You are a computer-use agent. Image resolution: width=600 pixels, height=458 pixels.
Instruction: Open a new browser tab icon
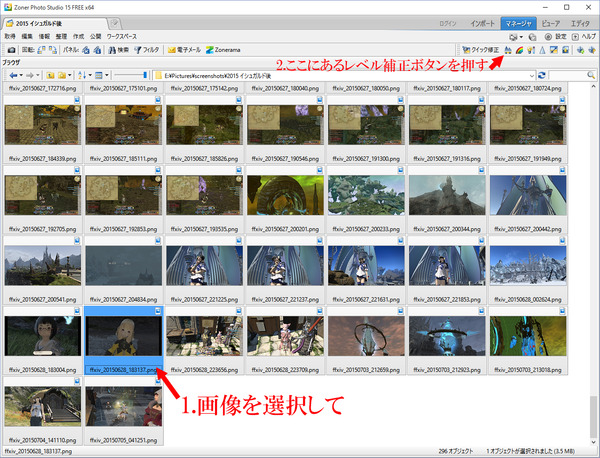[x=114, y=24]
